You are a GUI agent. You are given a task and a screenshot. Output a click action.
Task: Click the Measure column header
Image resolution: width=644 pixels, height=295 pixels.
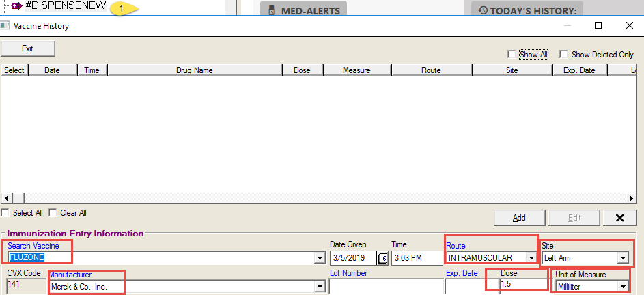[x=357, y=70]
